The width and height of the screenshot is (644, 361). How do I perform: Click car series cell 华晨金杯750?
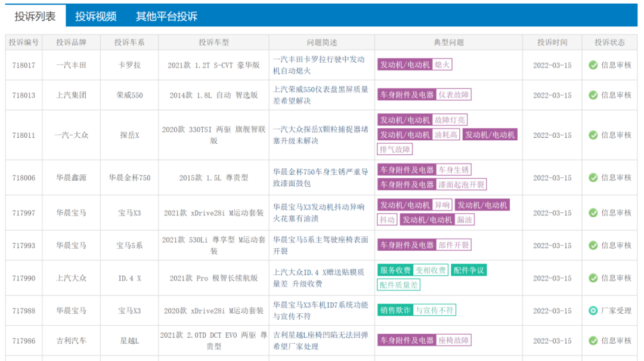129,178
